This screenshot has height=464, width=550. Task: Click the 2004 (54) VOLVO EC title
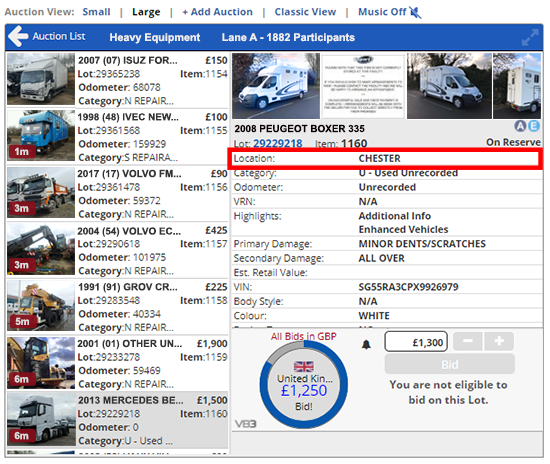pos(129,231)
